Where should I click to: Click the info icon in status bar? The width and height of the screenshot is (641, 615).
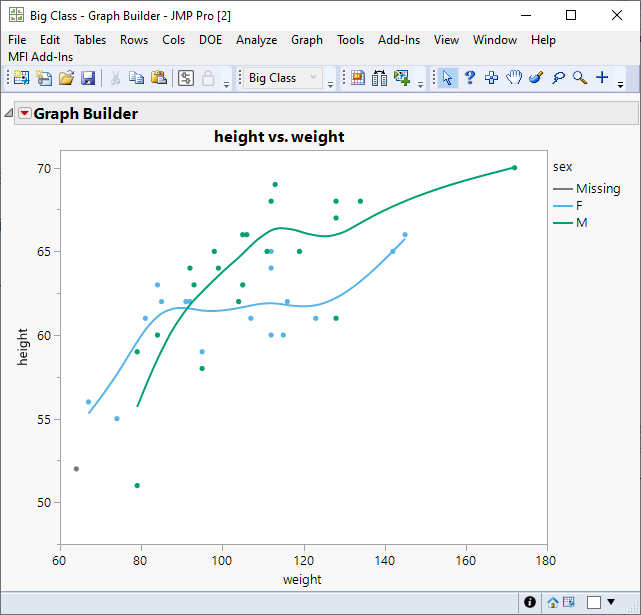click(530, 602)
